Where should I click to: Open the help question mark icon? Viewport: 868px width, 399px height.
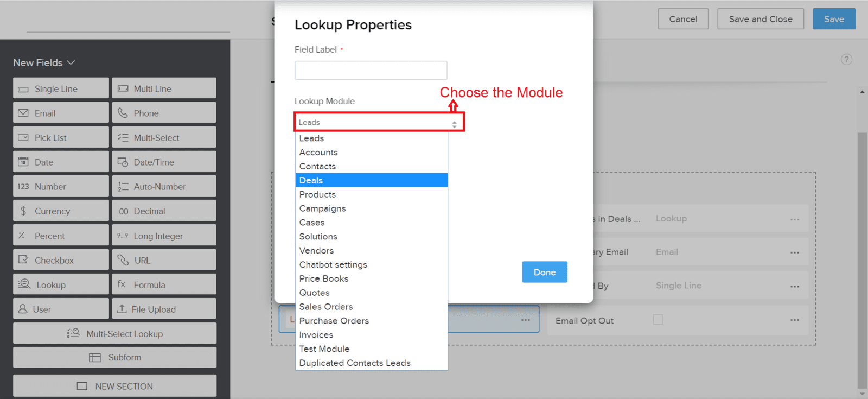(x=846, y=60)
